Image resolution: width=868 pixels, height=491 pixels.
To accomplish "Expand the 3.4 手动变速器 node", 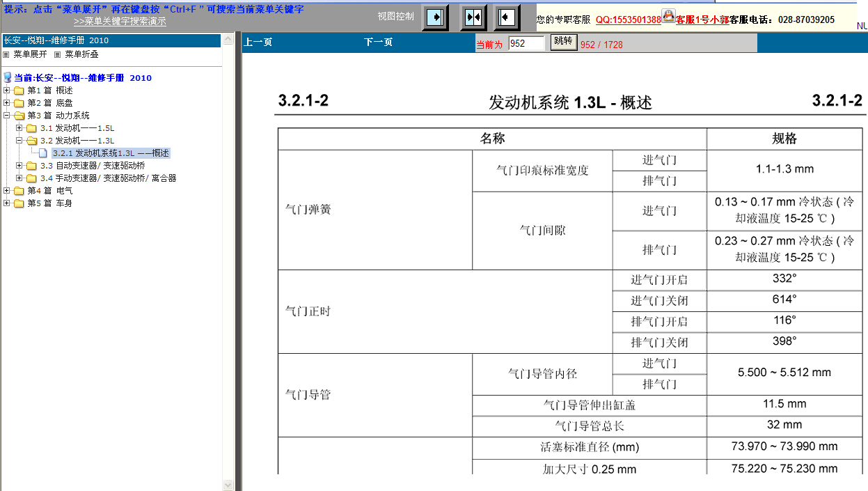I will (x=19, y=178).
